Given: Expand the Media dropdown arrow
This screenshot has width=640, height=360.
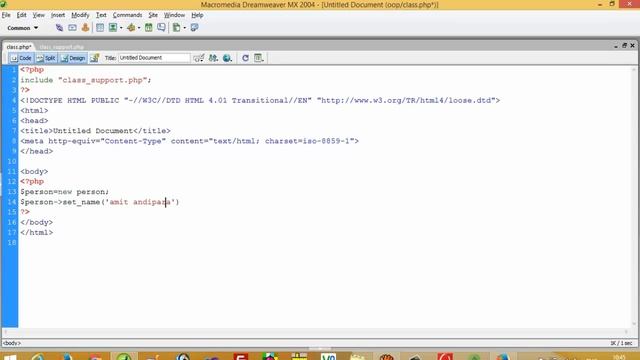Looking at the screenshot, I should tap(139, 28).
